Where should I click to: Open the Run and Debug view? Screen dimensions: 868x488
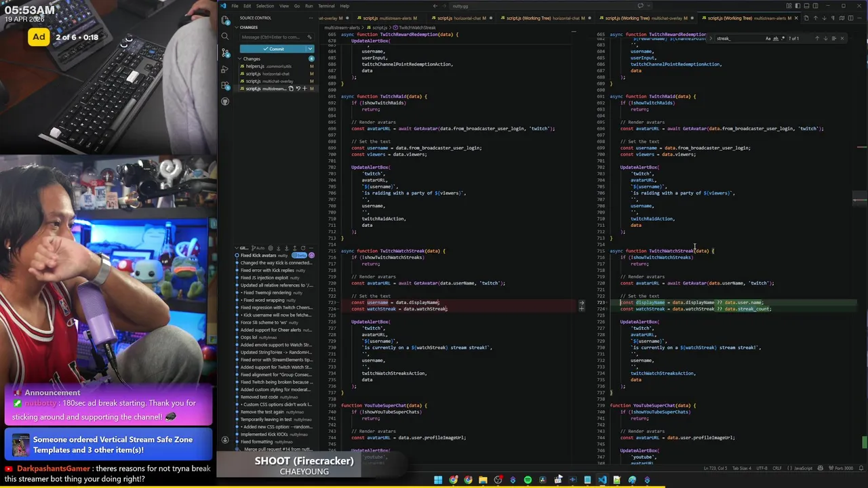(225, 69)
